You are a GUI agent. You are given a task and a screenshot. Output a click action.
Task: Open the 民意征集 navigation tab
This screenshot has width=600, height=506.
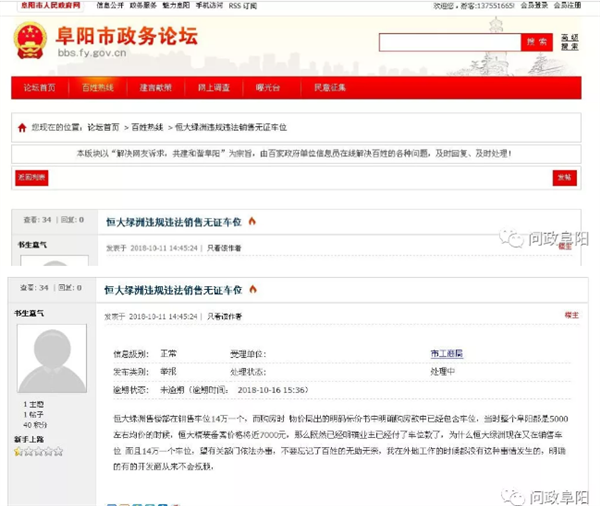point(329,88)
